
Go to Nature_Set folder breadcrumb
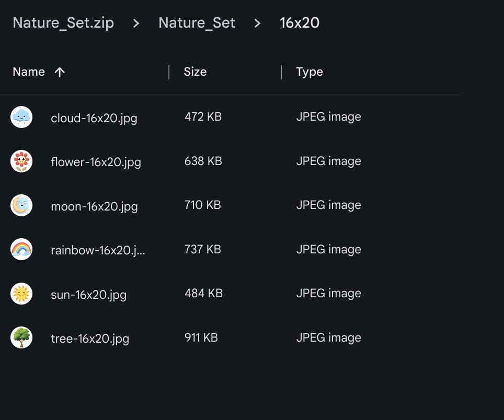(197, 23)
